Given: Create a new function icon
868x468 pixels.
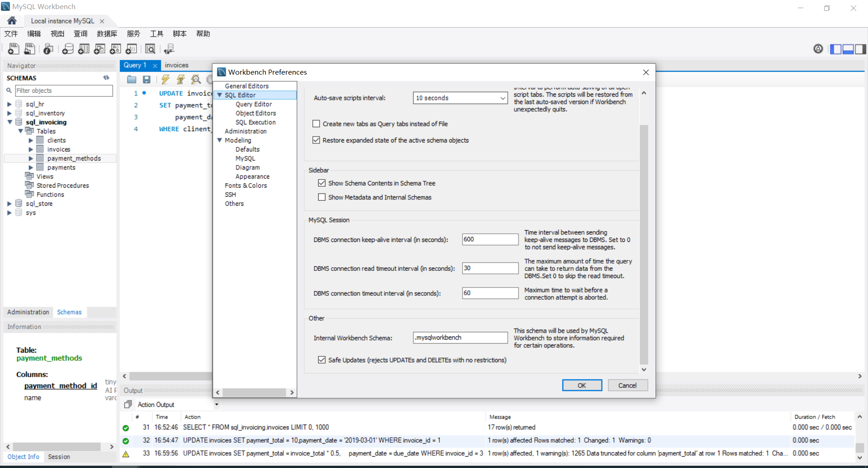Looking at the screenshot, I should tap(131, 49).
